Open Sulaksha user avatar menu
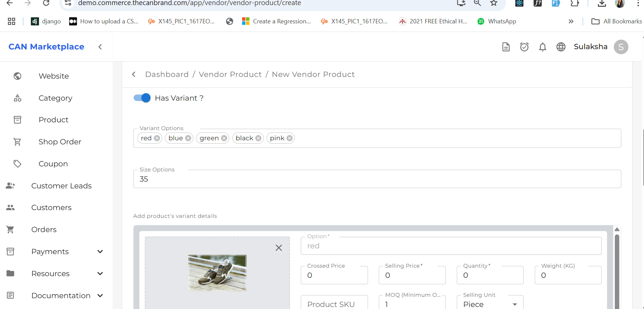 click(x=621, y=47)
